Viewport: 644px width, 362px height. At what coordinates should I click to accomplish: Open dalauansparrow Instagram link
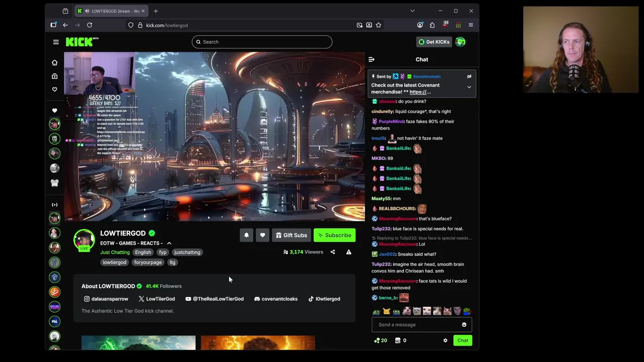tap(106, 299)
